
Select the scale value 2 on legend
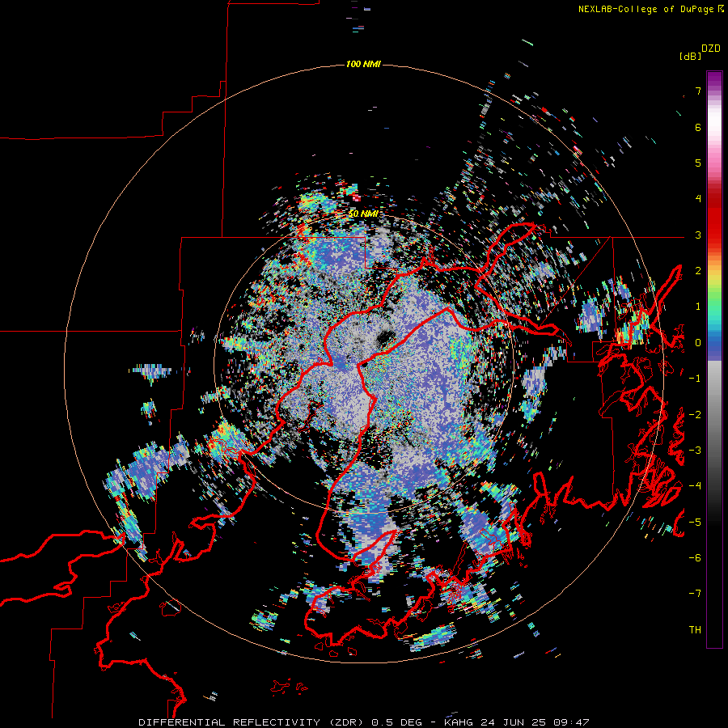tap(698, 271)
